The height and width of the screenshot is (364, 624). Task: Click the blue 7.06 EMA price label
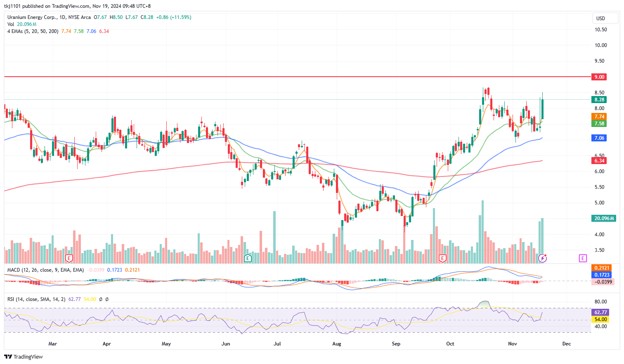click(x=599, y=138)
